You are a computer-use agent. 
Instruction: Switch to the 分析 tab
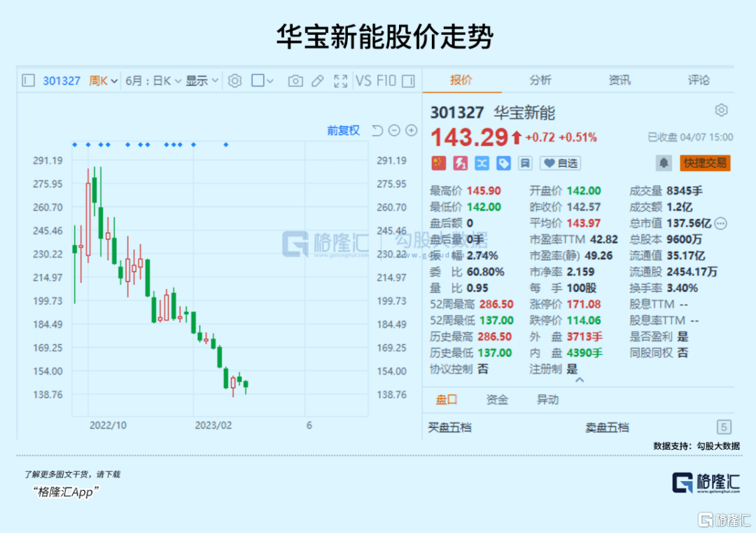tap(540, 80)
